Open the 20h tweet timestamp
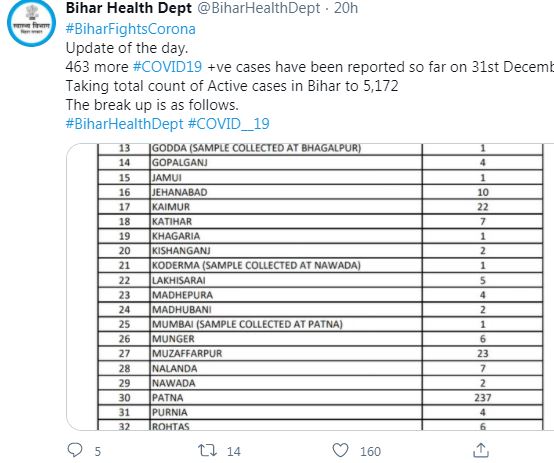Viewport: 554px width, 463px height. [346, 8]
